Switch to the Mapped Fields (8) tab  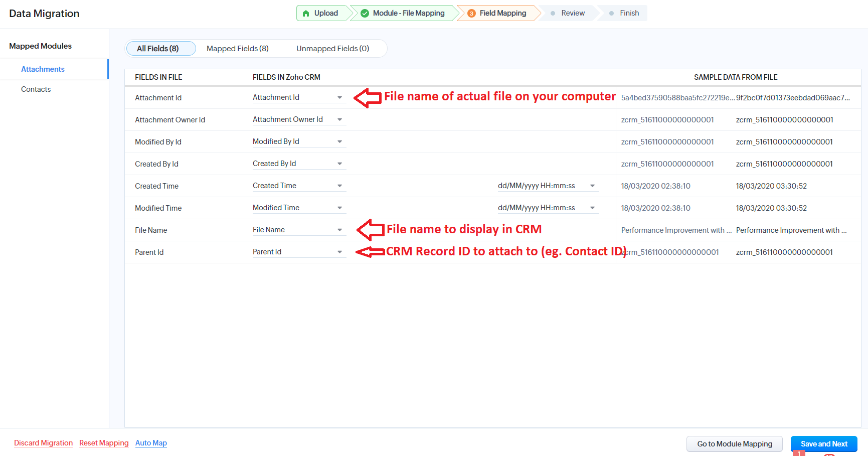tap(237, 49)
